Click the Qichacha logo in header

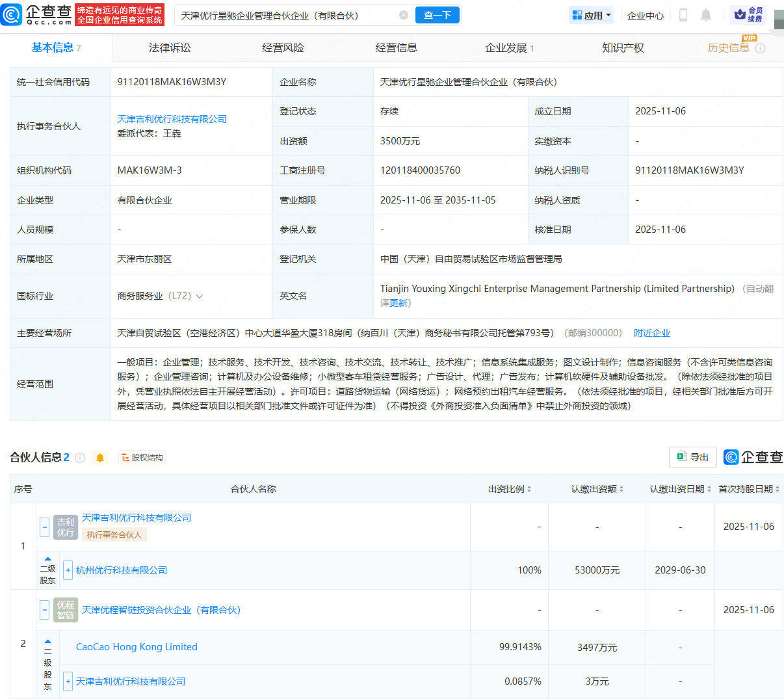pyautogui.click(x=37, y=14)
